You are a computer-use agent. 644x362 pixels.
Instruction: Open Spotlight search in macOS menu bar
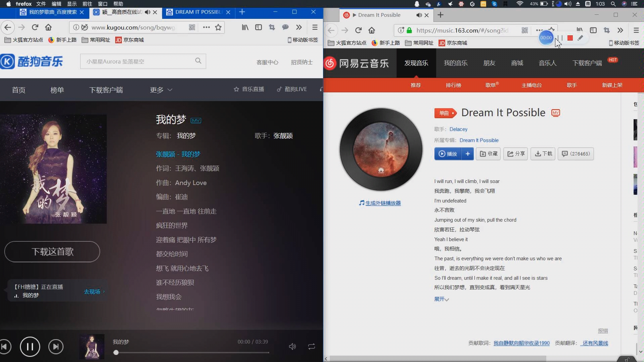tap(613, 4)
